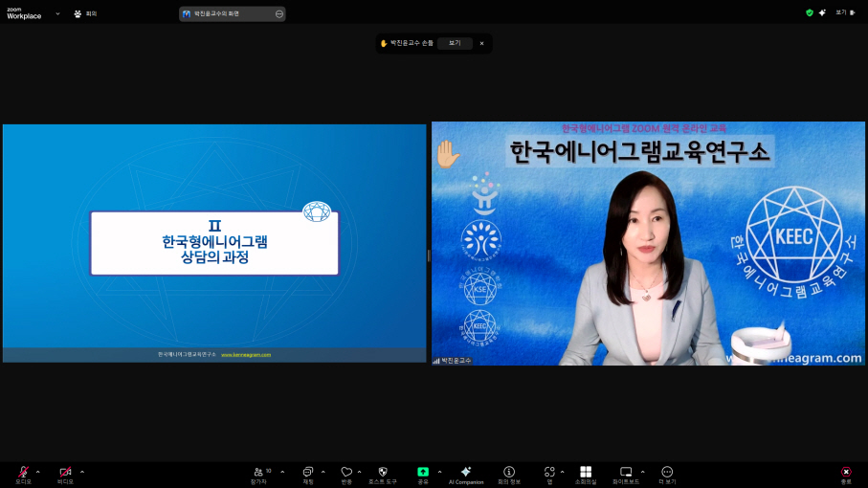Open the Participants panel
The height and width of the screenshot is (488, 868).
pyautogui.click(x=259, y=475)
